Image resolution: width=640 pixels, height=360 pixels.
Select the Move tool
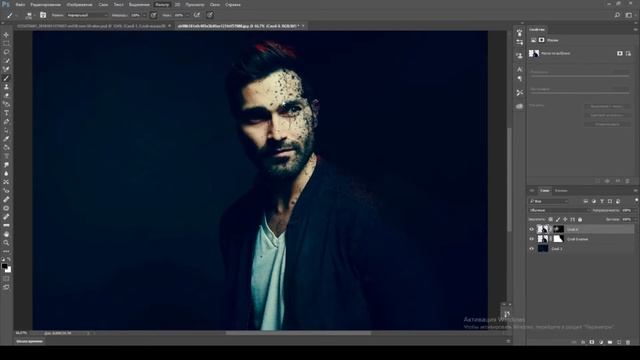coord(6,35)
